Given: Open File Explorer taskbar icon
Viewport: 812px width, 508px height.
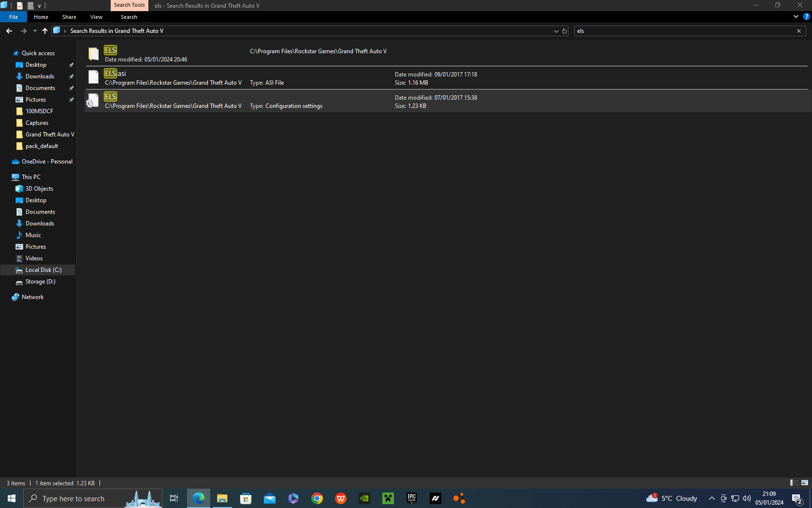Looking at the screenshot, I should pos(222,498).
